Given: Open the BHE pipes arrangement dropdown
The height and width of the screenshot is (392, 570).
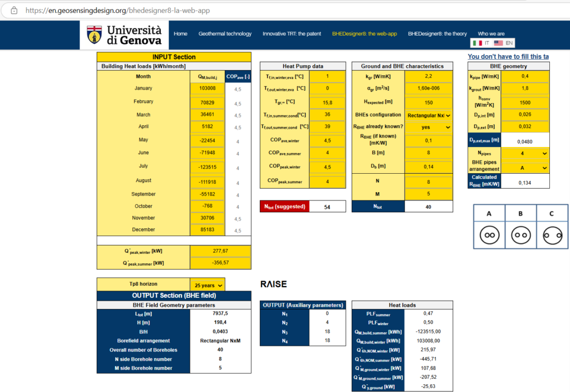Looking at the screenshot, I should pyautogui.click(x=525, y=168).
